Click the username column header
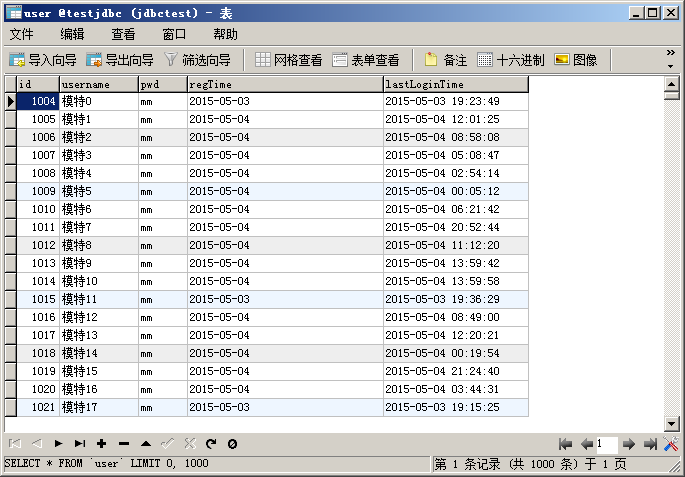 pos(99,84)
